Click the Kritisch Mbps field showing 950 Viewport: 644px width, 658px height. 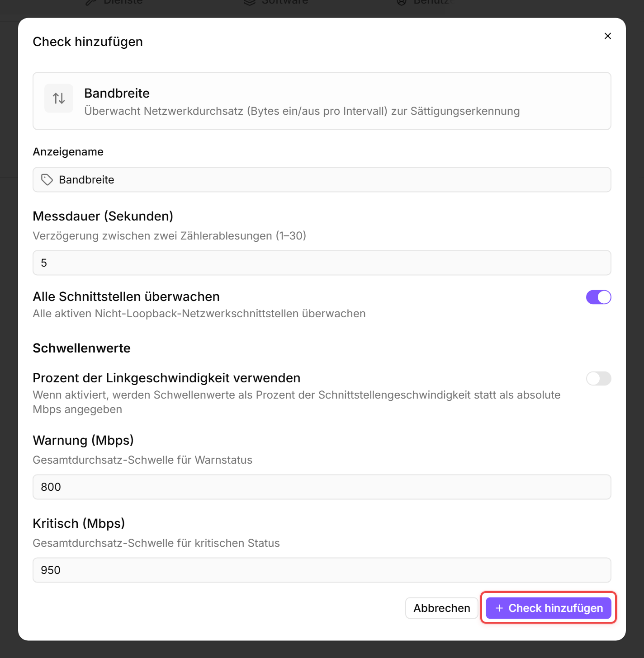click(322, 570)
